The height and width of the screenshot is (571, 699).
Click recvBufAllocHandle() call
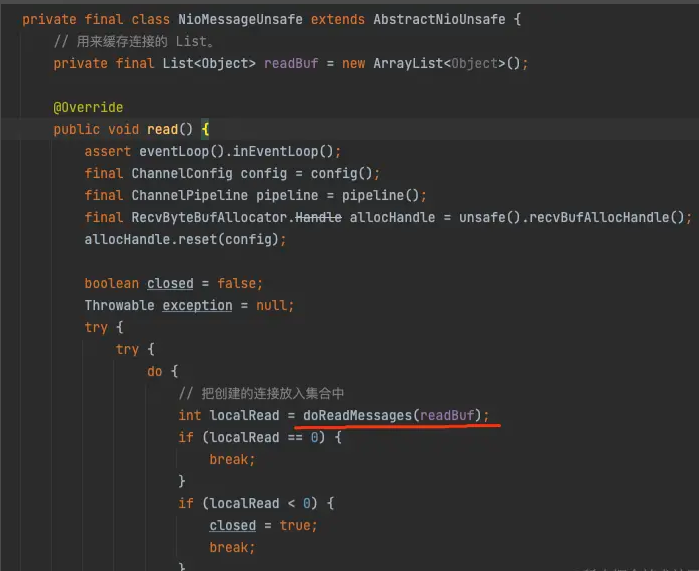(607, 218)
